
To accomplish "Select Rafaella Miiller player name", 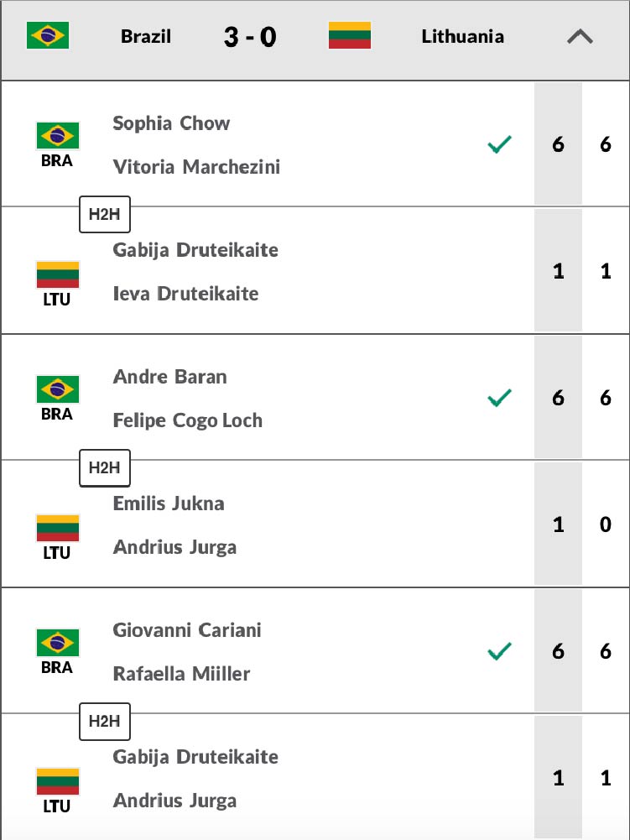I will coord(181,674).
